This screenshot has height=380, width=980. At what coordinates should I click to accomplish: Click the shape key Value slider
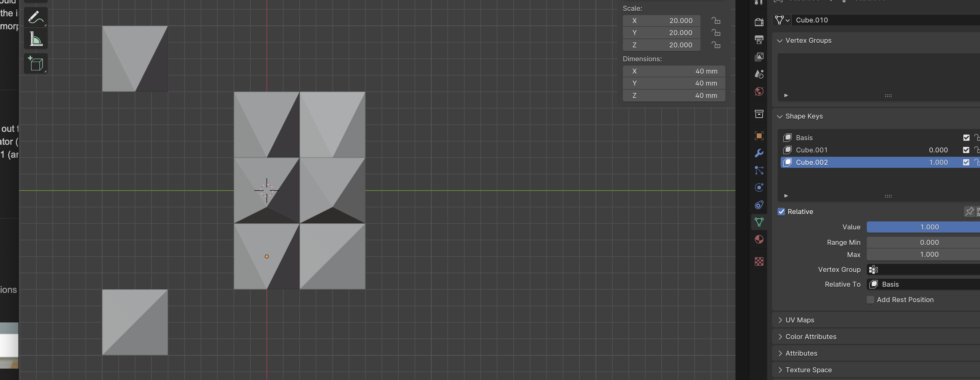pyautogui.click(x=923, y=227)
